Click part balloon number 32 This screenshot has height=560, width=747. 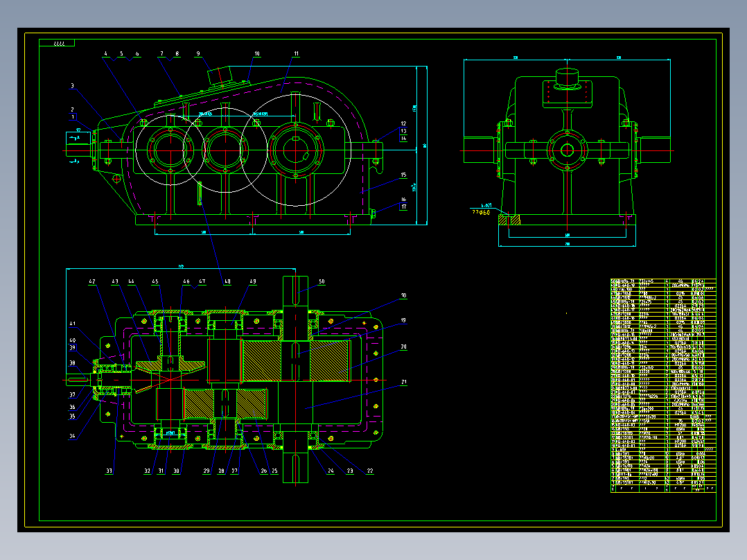(x=147, y=471)
